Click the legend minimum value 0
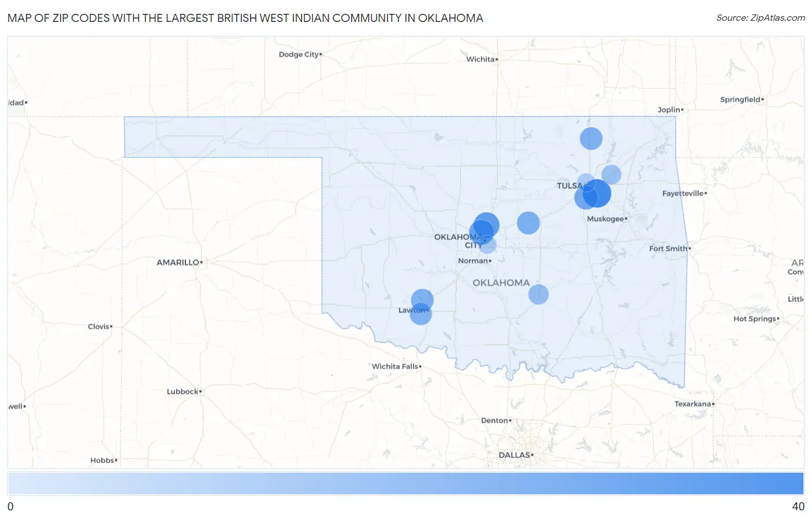812x519 pixels. coord(10,506)
